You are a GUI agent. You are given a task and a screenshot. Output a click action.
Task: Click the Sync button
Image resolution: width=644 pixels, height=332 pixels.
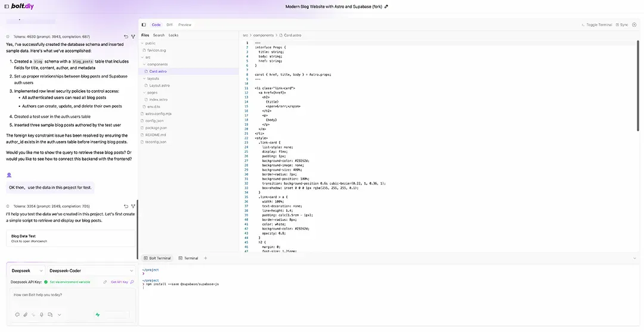622,24
